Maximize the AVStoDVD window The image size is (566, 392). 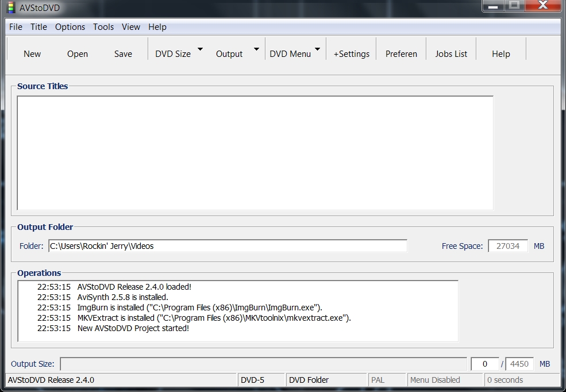pyautogui.click(x=514, y=5)
